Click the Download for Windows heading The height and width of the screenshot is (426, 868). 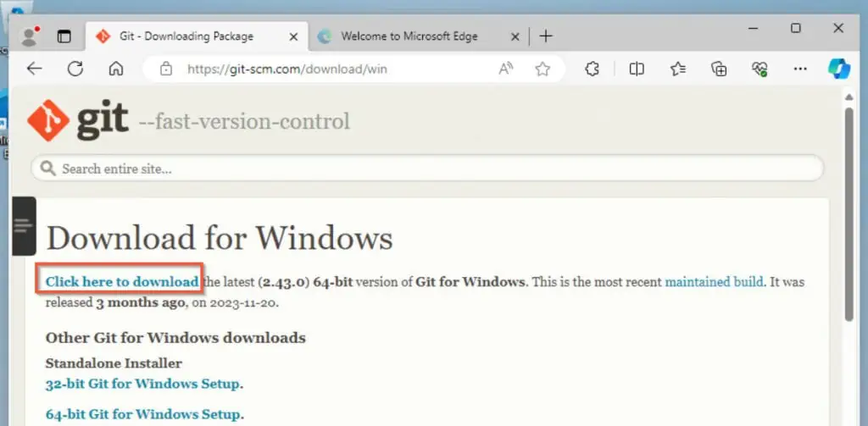coord(220,239)
